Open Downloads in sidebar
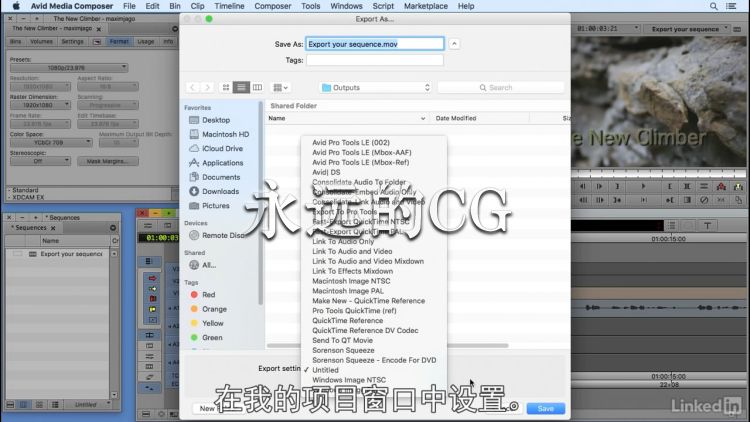This screenshot has height=422, width=750. click(221, 191)
